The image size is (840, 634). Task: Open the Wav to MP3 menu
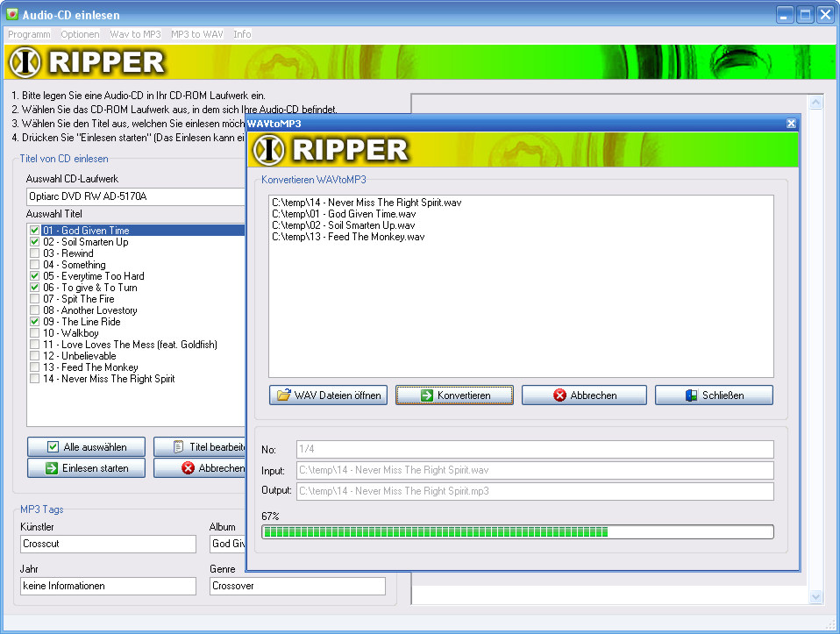136,34
